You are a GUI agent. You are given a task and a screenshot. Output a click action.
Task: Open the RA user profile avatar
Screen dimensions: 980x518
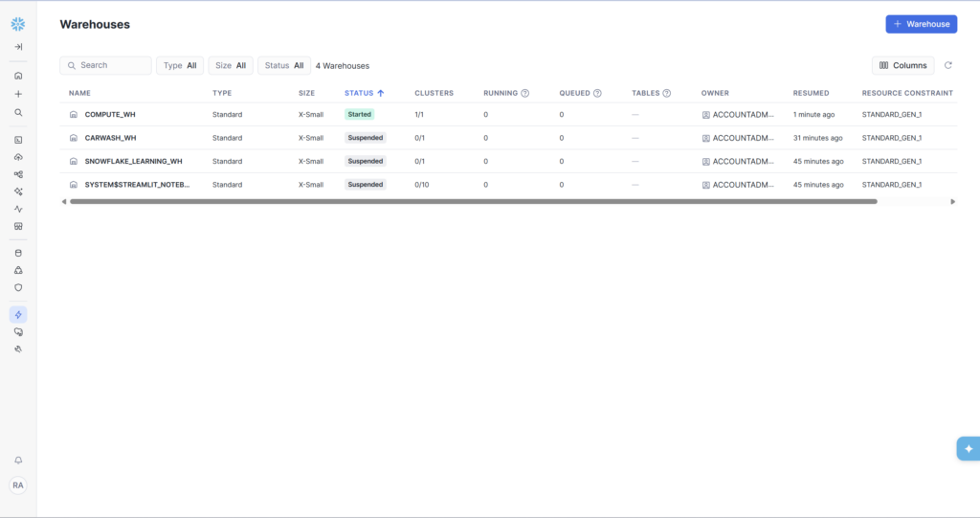pyautogui.click(x=18, y=485)
